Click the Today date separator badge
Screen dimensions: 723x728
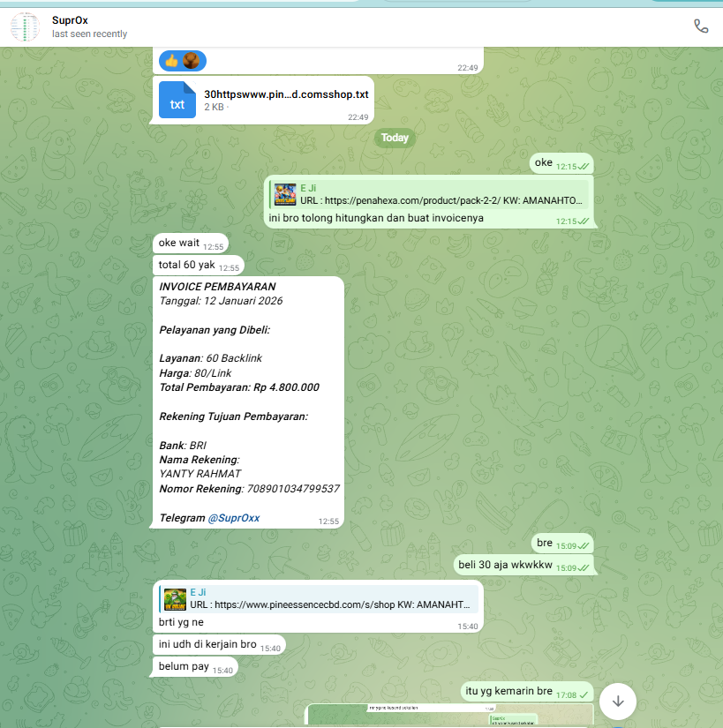pyautogui.click(x=395, y=138)
